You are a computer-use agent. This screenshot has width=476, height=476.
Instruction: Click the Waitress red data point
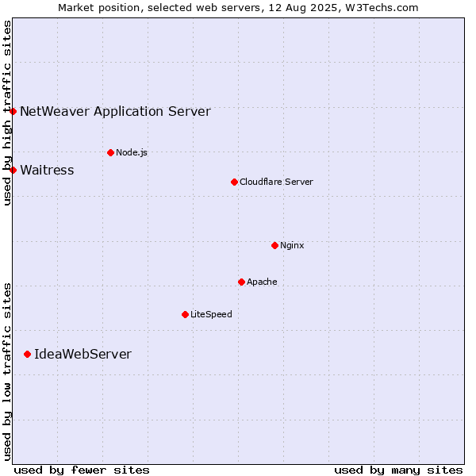(x=13, y=170)
